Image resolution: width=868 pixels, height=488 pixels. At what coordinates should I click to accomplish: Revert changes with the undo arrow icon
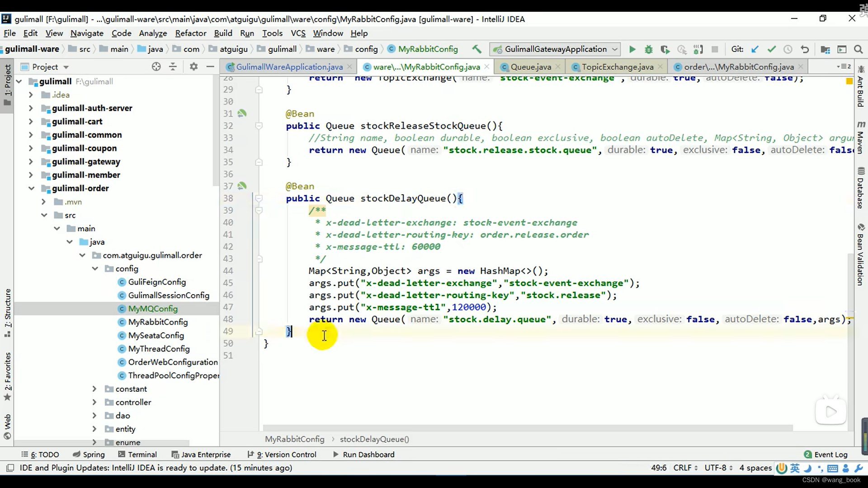pos(805,49)
